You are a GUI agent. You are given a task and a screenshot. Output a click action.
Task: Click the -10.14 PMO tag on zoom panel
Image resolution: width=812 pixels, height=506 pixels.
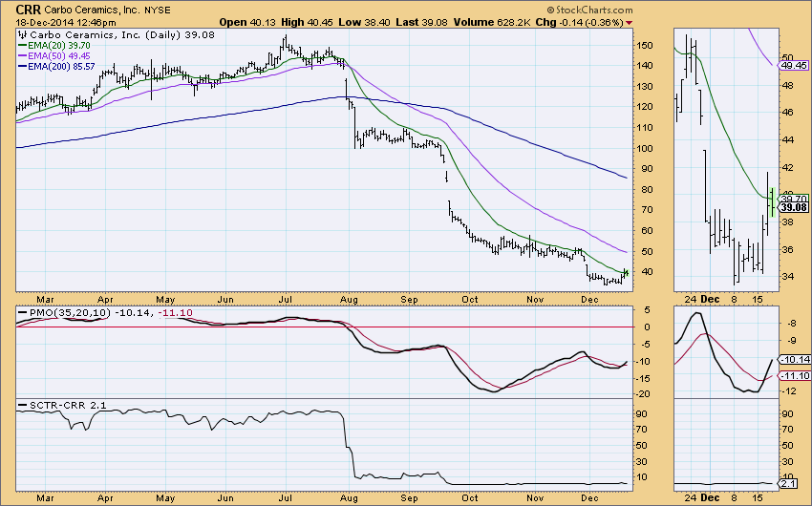pyautogui.click(x=795, y=360)
